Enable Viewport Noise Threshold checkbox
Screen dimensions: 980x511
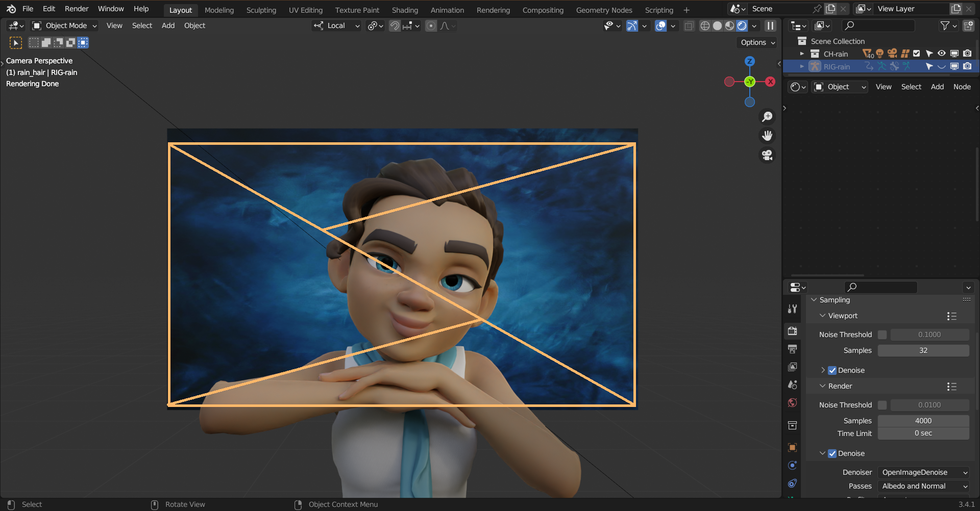pyautogui.click(x=883, y=335)
